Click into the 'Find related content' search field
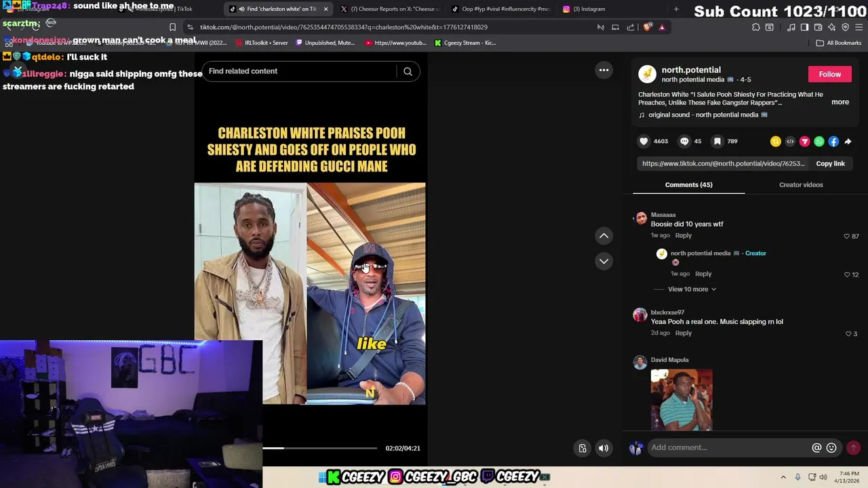This screenshot has width=868, height=488. pyautogui.click(x=302, y=71)
